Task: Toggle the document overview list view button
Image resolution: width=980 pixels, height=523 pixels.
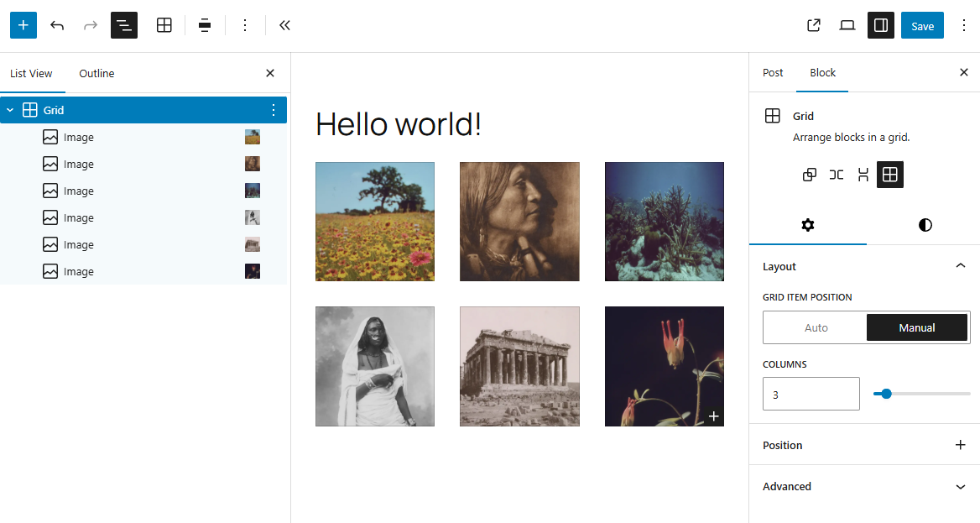Action: point(123,25)
